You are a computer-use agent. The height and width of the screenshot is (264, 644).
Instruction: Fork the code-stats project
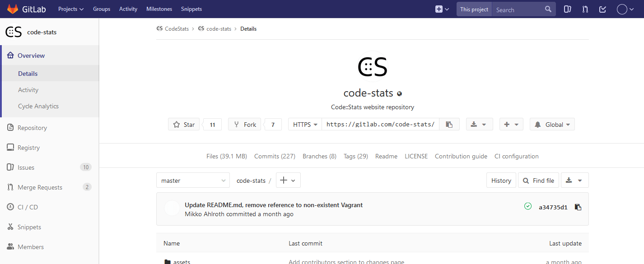244,125
